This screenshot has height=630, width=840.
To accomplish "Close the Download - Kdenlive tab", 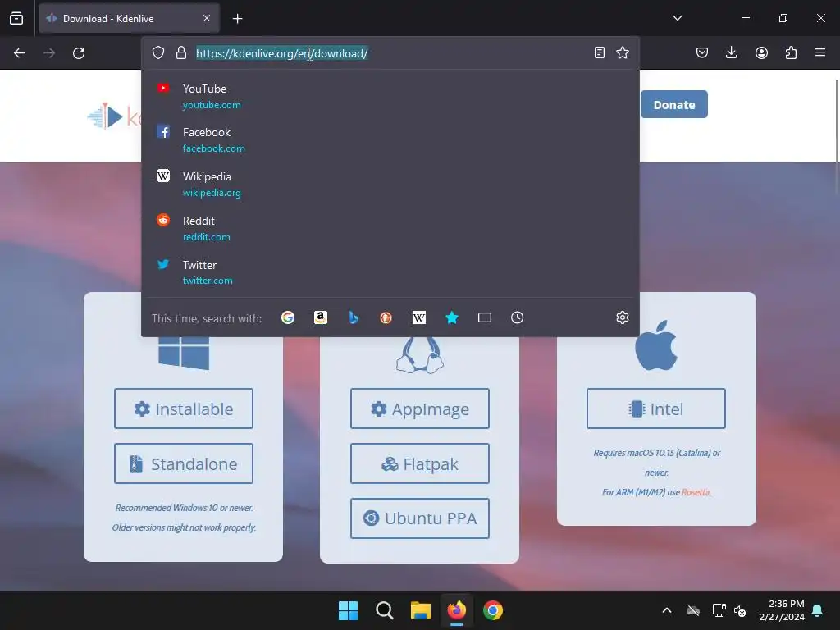I will [x=207, y=18].
